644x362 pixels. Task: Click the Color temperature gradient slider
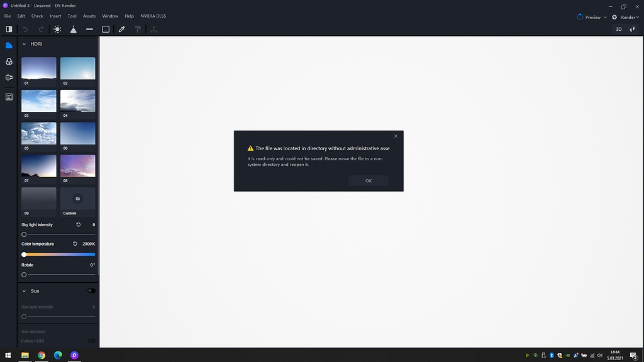(58, 255)
